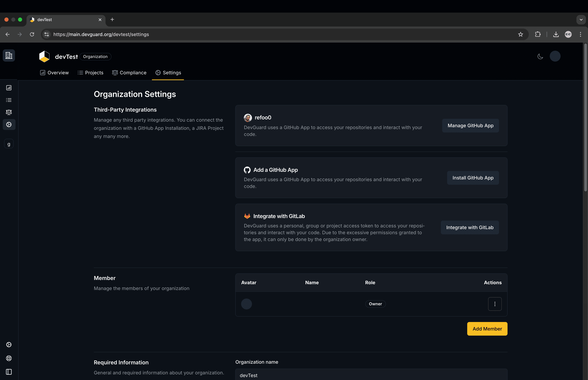
Task: Click the projects list icon in sidebar
Action: [9, 100]
